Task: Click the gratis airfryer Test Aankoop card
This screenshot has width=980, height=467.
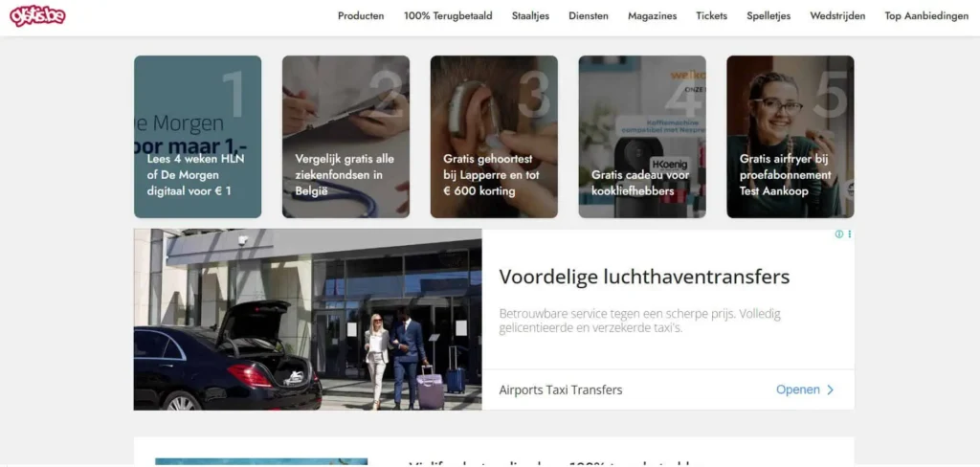Action: pyautogui.click(x=790, y=137)
